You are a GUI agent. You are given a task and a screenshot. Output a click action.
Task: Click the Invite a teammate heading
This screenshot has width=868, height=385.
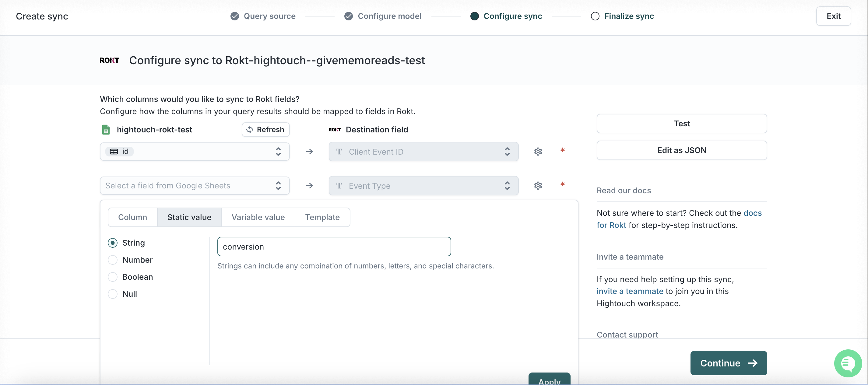tap(630, 257)
